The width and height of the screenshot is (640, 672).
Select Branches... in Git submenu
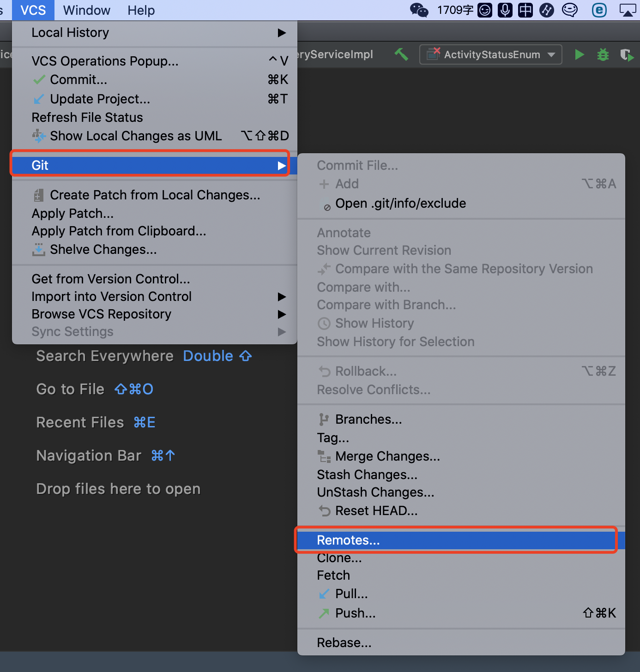pyautogui.click(x=461, y=419)
